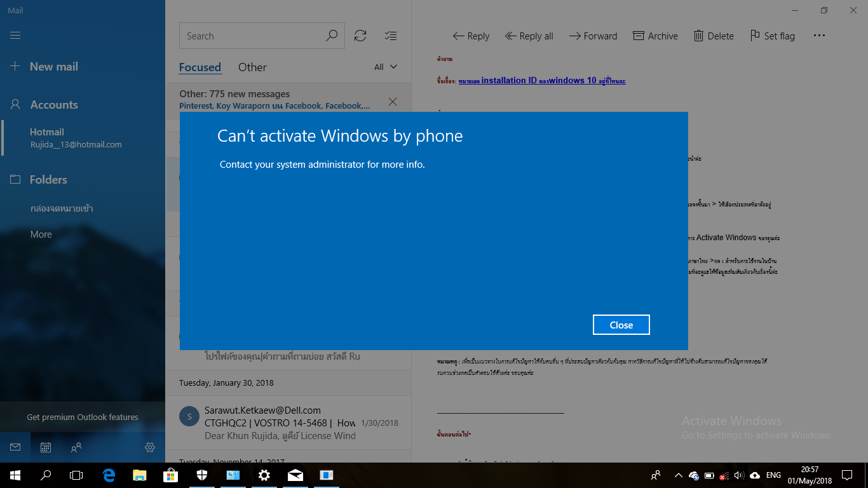Click Get premium Outlook features
This screenshot has width=868, height=488.
click(83, 417)
